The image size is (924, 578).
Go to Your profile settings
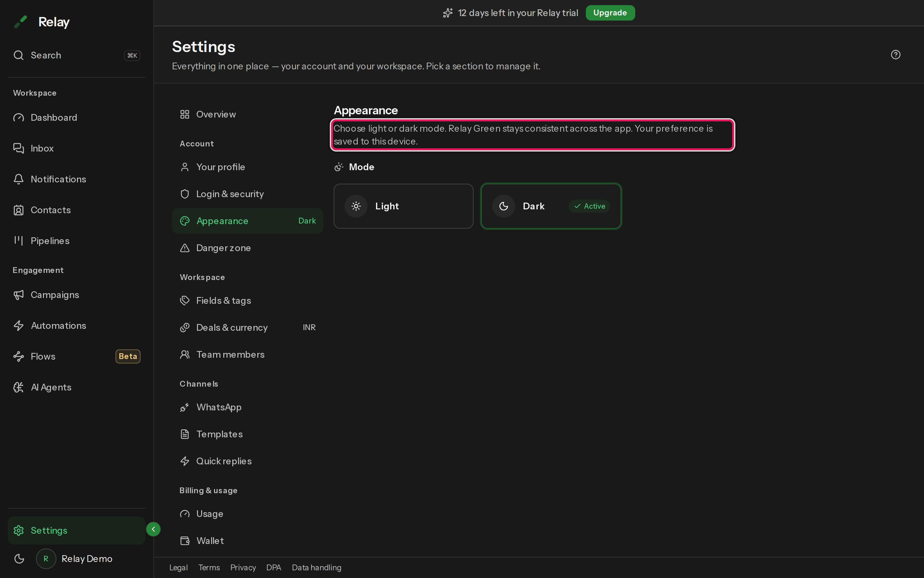click(247, 167)
